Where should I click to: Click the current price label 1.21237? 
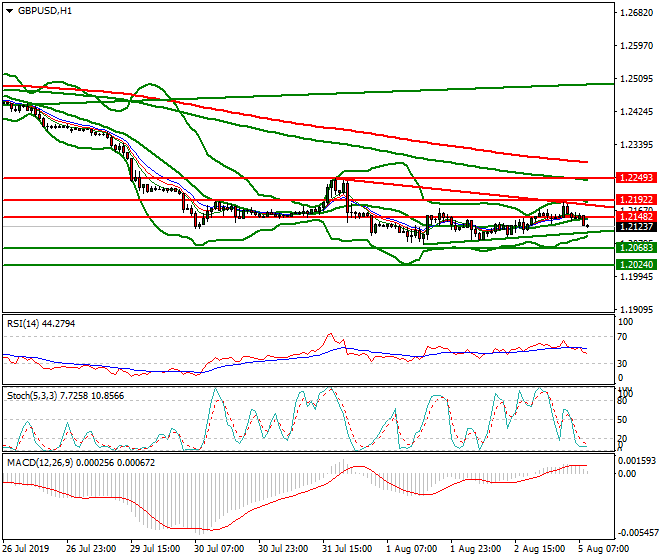[636, 227]
